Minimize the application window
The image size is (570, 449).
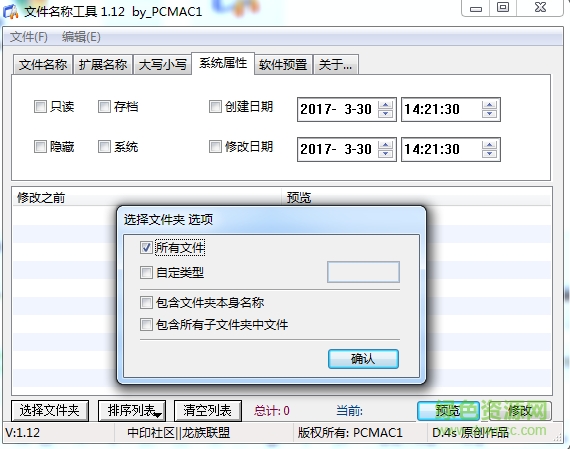point(475,8)
